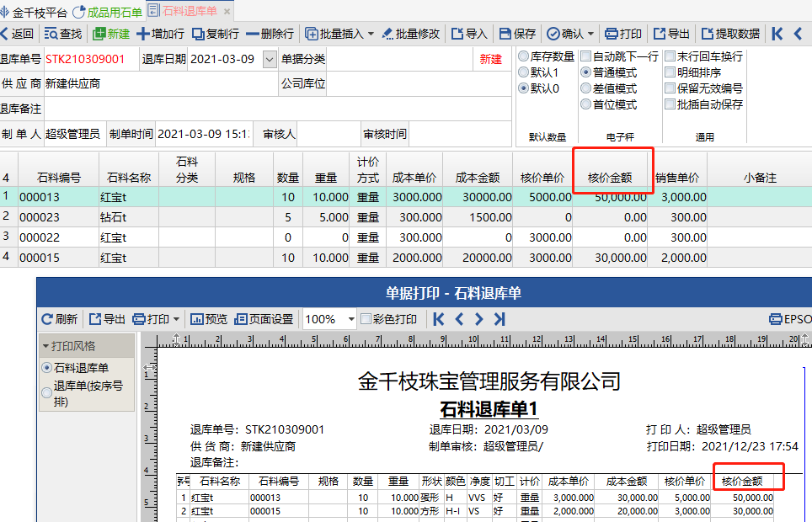The image size is (812, 522).
Task: Open the 100% zoom dropdown
Action: pos(350,319)
